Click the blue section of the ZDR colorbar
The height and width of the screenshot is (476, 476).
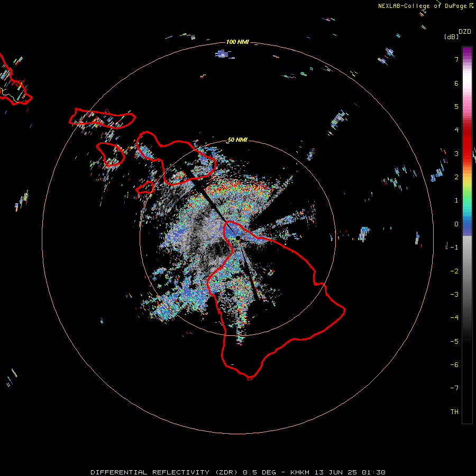pos(467,226)
